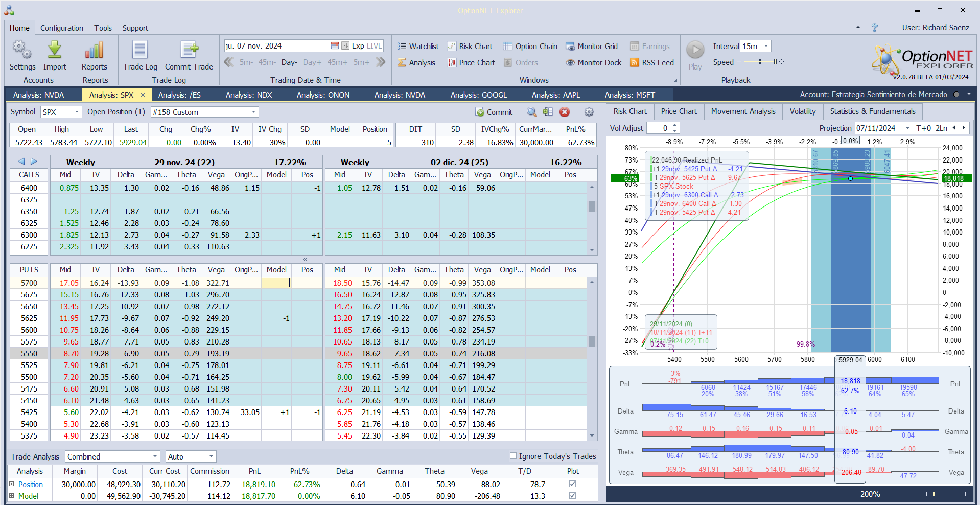Switch to the Volatility chart tab

click(x=802, y=111)
